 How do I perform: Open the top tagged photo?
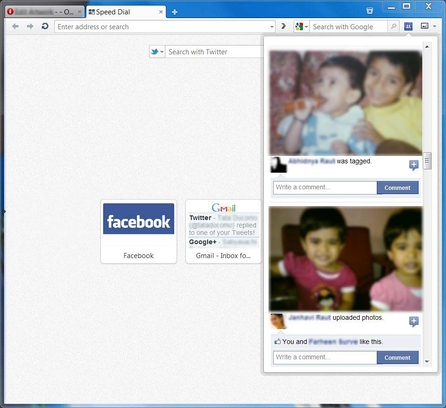346,103
